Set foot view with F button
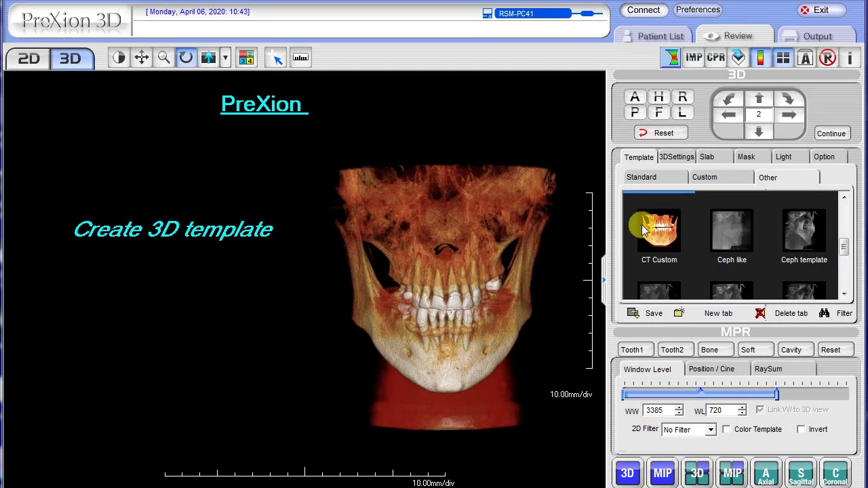The image size is (868, 488). [x=658, y=113]
